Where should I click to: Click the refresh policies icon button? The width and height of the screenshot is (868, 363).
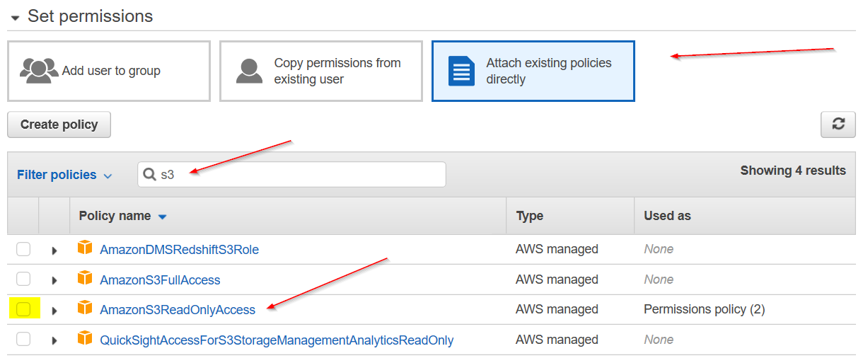tap(838, 125)
